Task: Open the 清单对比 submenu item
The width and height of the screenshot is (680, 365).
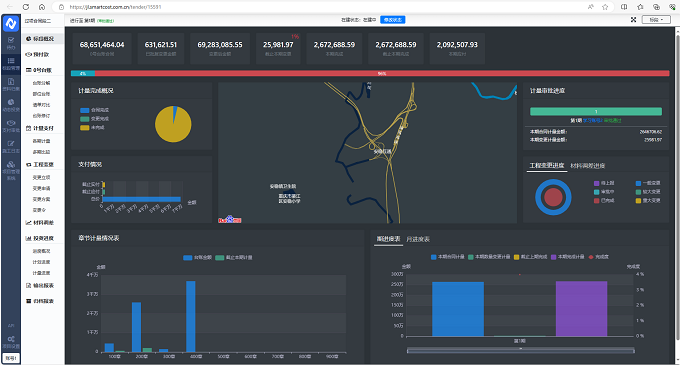Action: coord(42,104)
